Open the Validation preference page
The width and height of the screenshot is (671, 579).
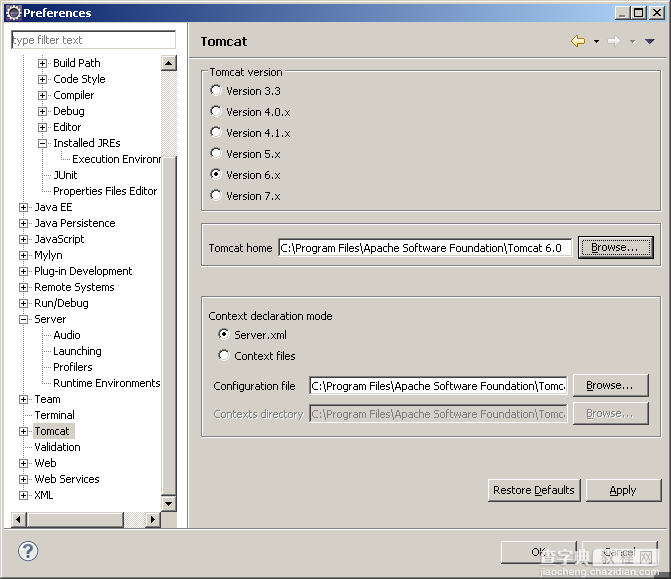coord(57,447)
